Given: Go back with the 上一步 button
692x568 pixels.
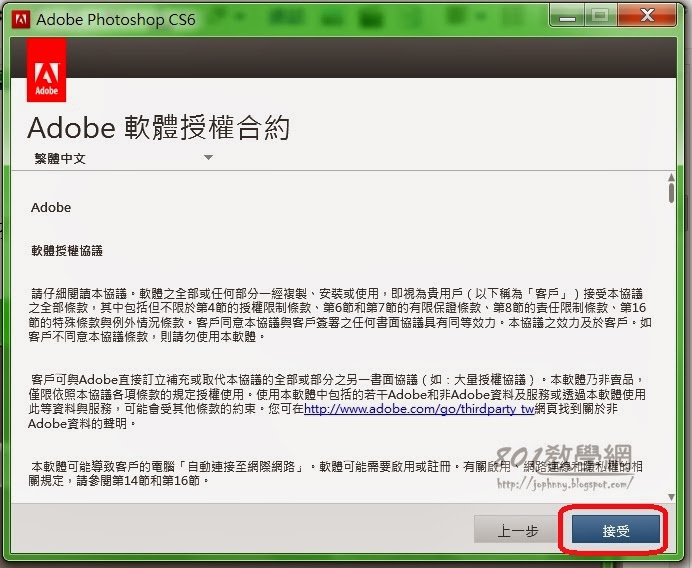Looking at the screenshot, I should (517, 530).
